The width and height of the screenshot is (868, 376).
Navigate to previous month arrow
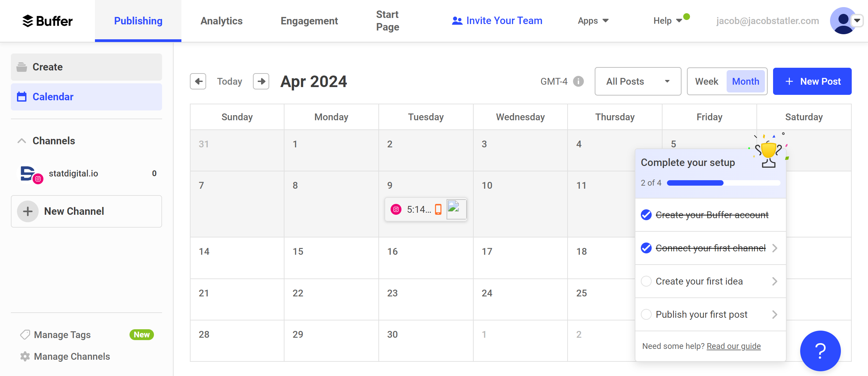click(x=199, y=81)
